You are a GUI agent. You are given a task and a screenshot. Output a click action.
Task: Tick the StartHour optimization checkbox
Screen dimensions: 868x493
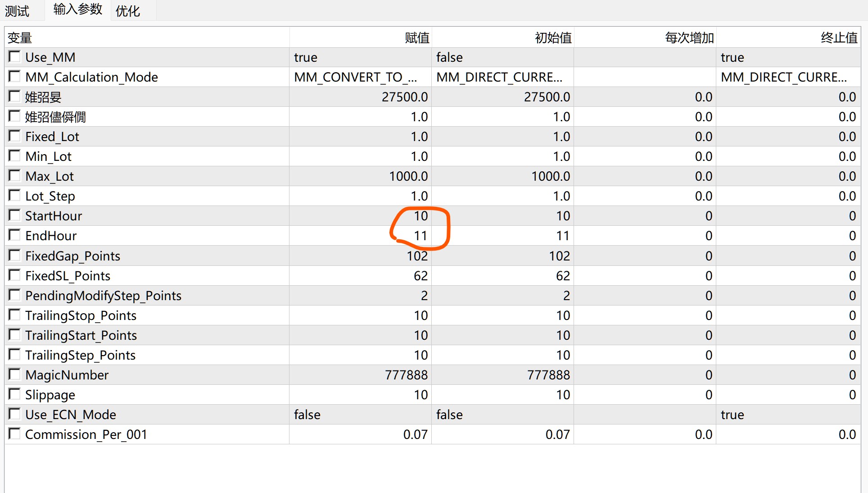click(14, 215)
